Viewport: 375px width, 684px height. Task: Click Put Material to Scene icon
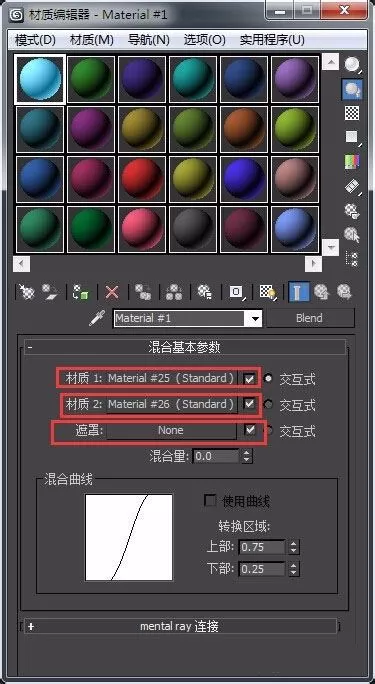pyautogui.click(x=50, y=292)
